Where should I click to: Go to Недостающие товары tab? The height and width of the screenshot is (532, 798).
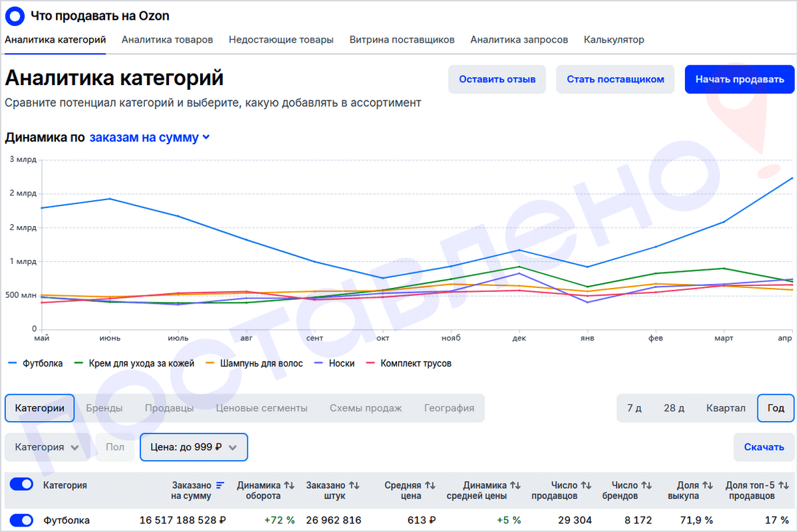[x=281, y=40]
